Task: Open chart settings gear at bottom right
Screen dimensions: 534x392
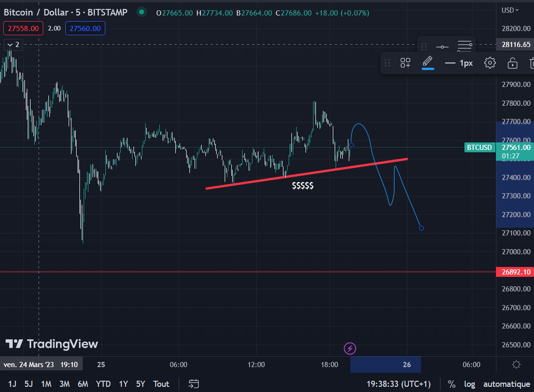Action: coord(516,364)
